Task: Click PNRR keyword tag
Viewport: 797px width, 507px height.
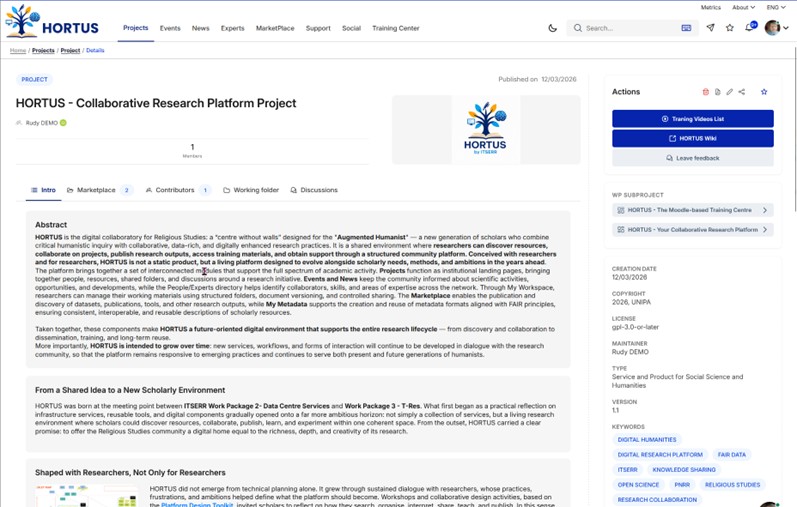Action: pos(682,485)
